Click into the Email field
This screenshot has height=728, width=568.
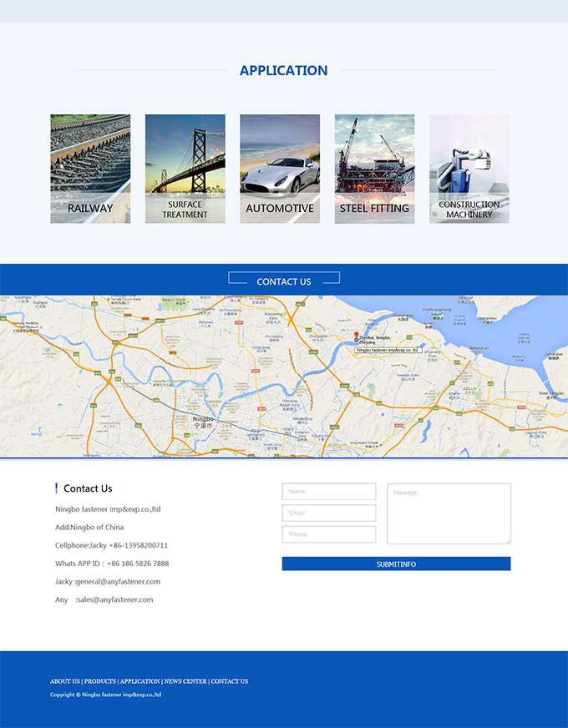[x=329, y=513]
